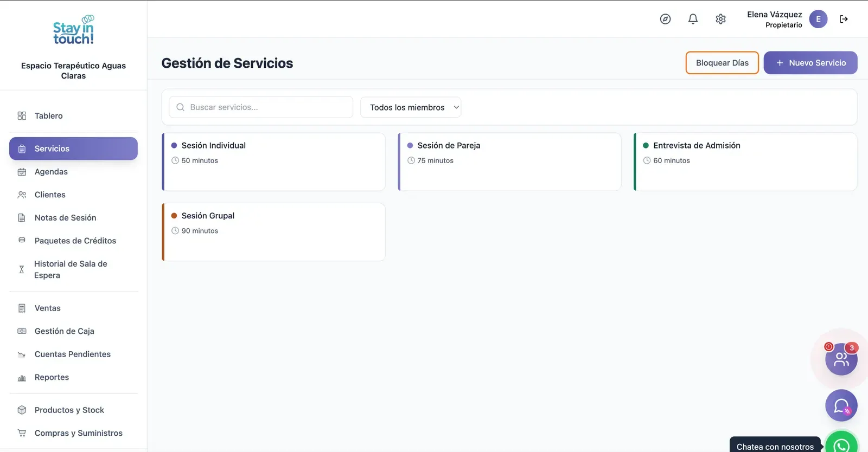Open the support chat bubble button
The height and width of the screenshot is (452, 868).
[841, 405]
